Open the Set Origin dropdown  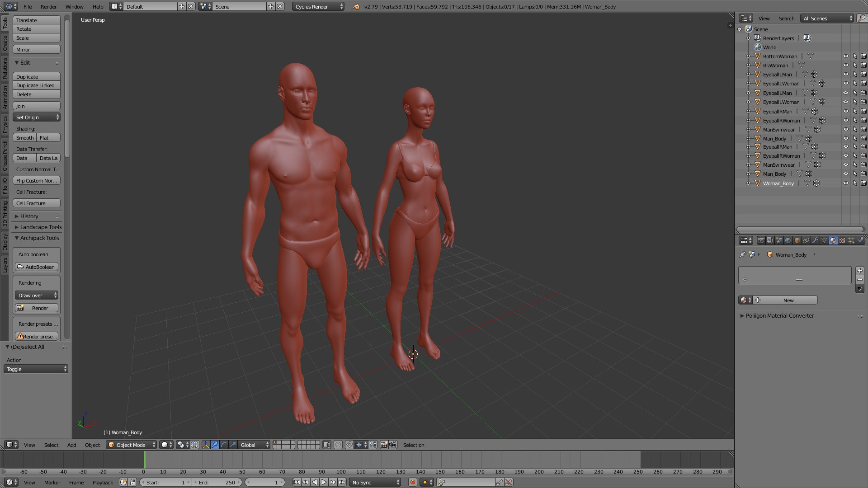tap(37, 117)
